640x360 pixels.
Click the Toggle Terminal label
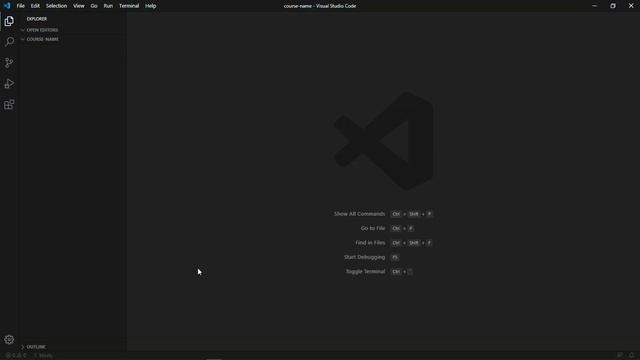coord(365,271)
